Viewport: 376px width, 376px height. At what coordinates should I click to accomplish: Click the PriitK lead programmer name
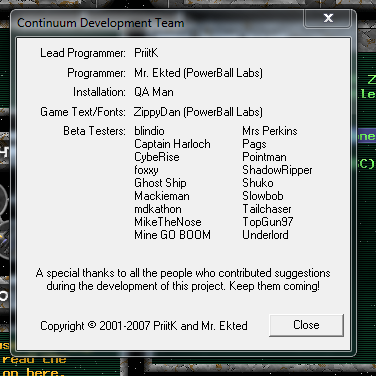click(x=146, y=53)
